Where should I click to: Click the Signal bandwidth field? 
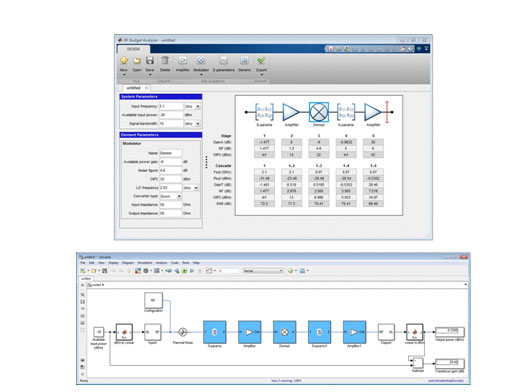pos(171,124)
